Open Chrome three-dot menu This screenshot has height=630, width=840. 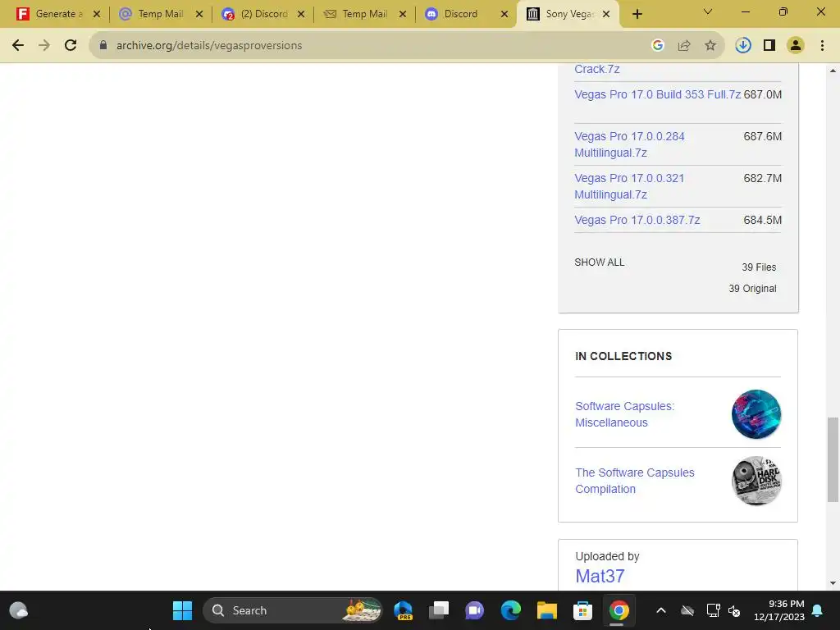pyautogui.click(x=822, y=46)
